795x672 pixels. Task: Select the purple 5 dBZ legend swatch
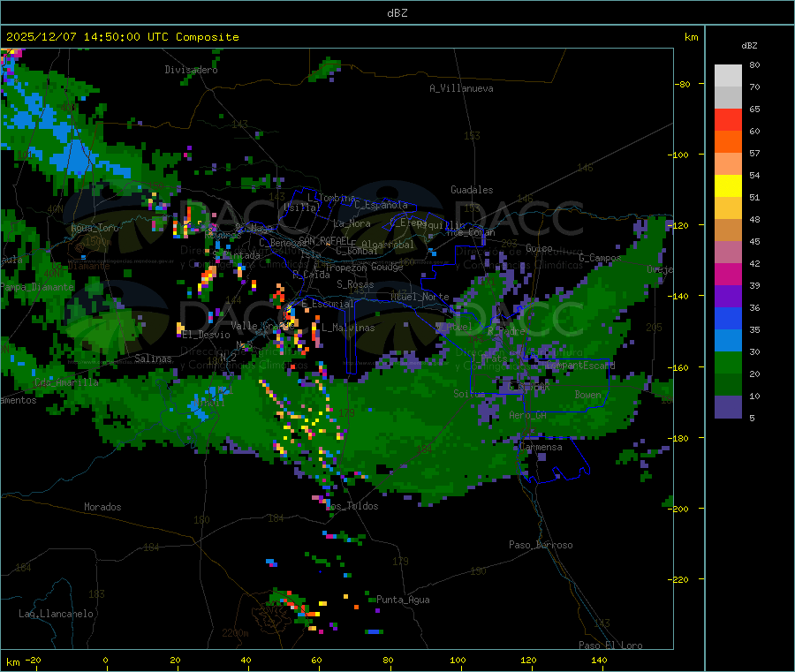click(728, 407)
